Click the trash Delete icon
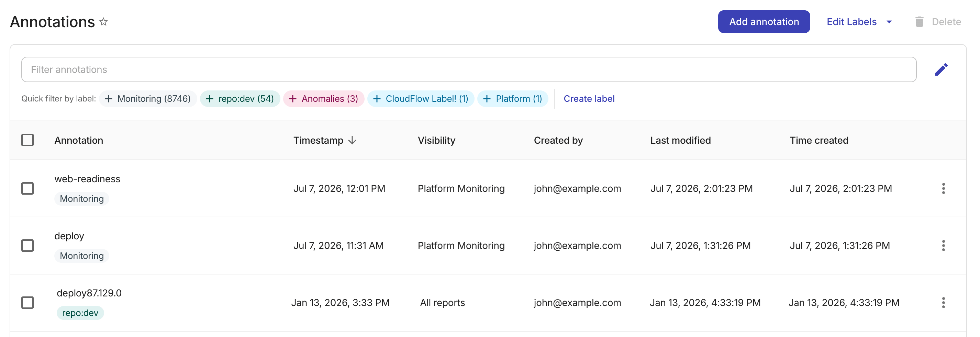 coord(919,22)
